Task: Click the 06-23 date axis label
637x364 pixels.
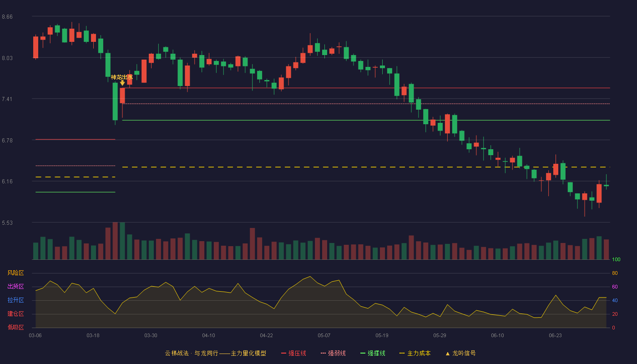Action: point(555,335)
